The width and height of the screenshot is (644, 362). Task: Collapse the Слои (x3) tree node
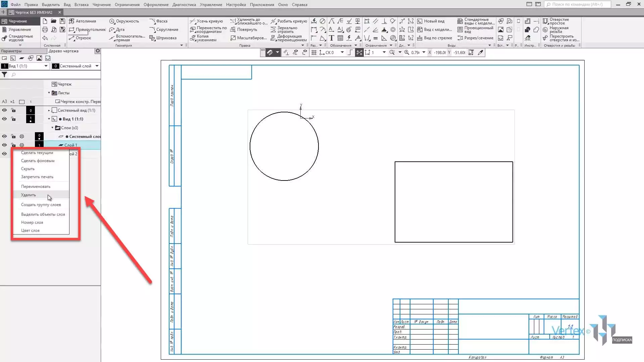pyautogui.click(x=52, y=128)
